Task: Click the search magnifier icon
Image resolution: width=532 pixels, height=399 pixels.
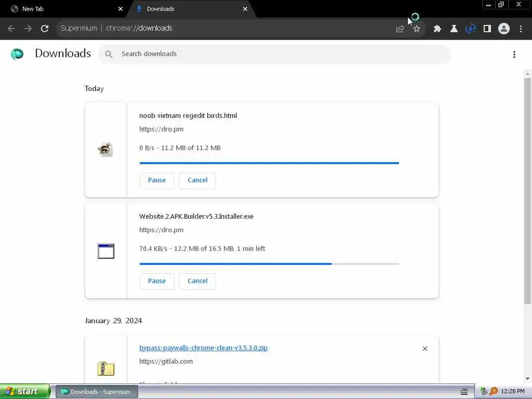Action: click(x=109, y=54)
